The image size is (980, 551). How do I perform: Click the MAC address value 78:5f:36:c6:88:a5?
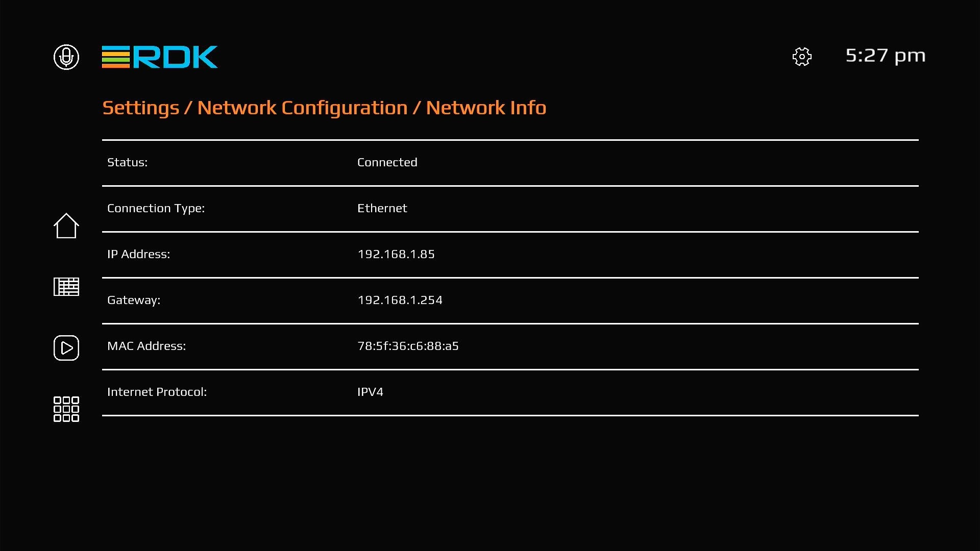click(x=408, y=346)
